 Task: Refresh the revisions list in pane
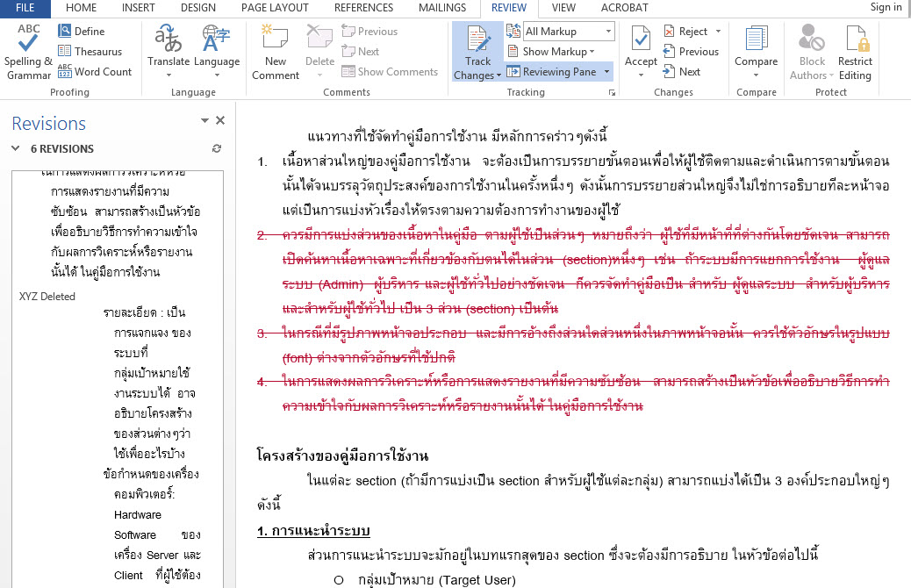(217, 149)
